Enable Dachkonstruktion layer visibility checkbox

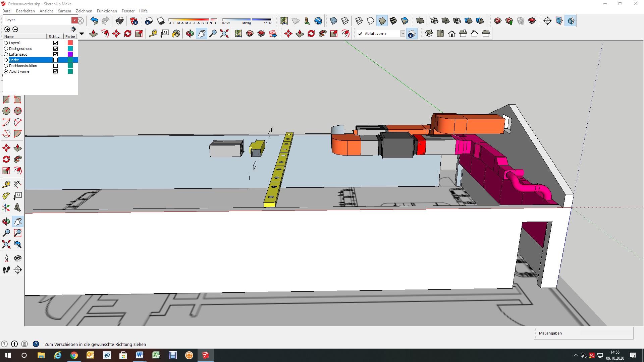56,66
